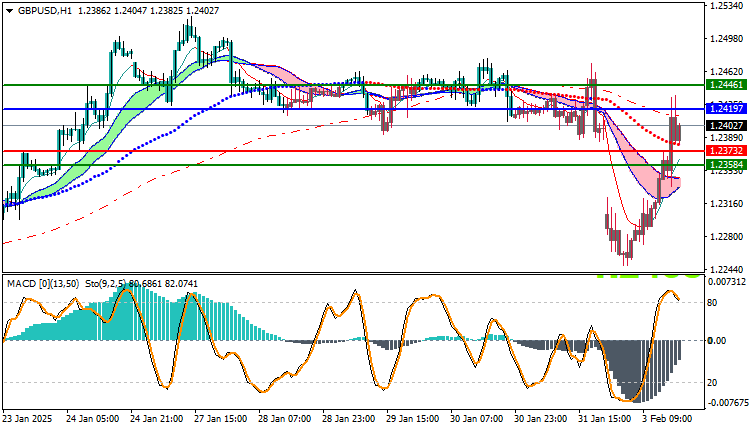Screen dimensions: 750x430
Task: Click the 24 Jan 21:00 time axis label
Action: 156,419
